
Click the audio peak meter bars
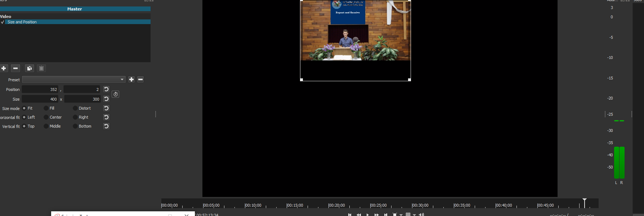619,162
